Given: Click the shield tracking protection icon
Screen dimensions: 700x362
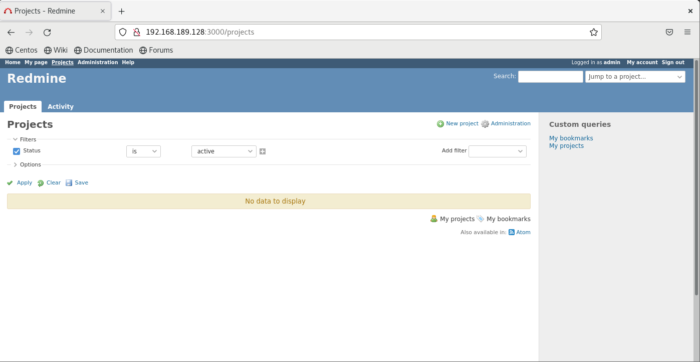Looking at the screenshot, I should (123, 32).
